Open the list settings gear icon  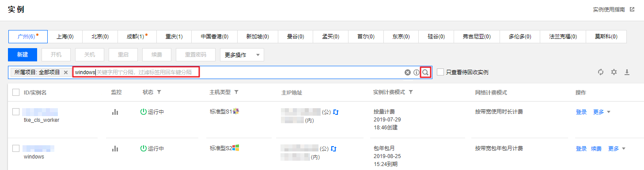click(614, 72)
